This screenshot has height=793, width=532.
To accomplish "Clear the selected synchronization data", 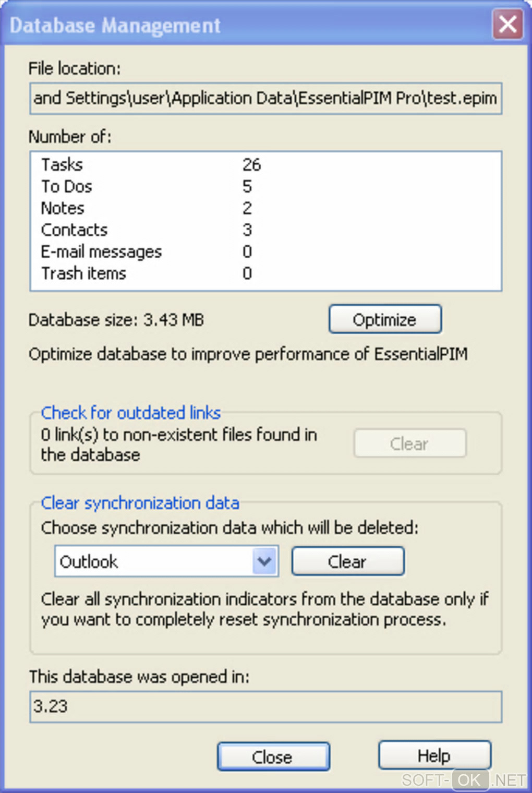I will coord(347,561).
